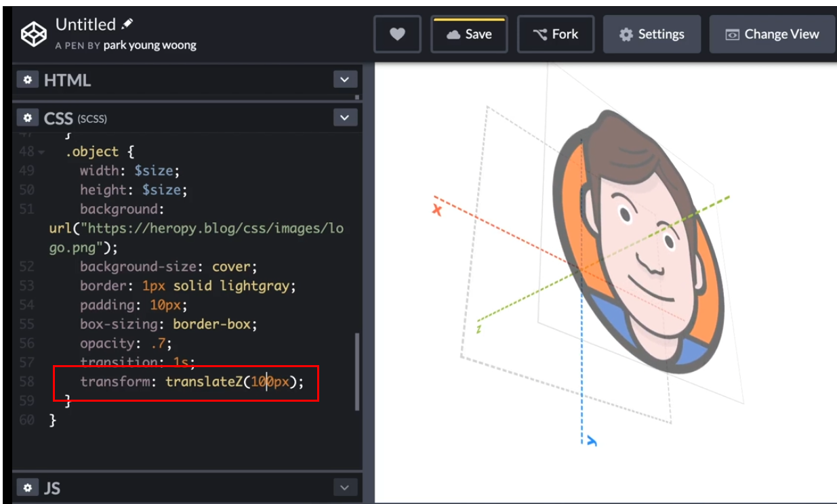Viewport: 837px width, 504px height.
Task: Click the 'height: $size;' line
Action: [x=134, y=190]
